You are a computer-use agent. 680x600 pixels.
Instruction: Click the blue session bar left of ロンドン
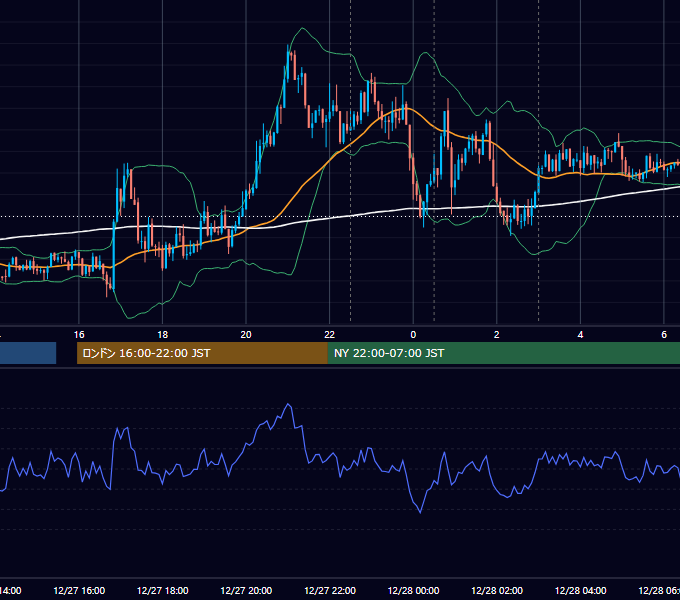28,353
